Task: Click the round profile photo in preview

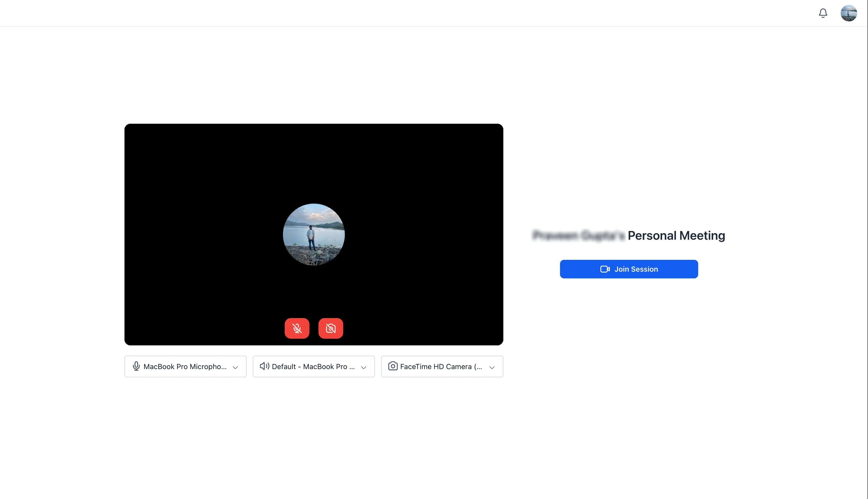Action: click(314, 234)
